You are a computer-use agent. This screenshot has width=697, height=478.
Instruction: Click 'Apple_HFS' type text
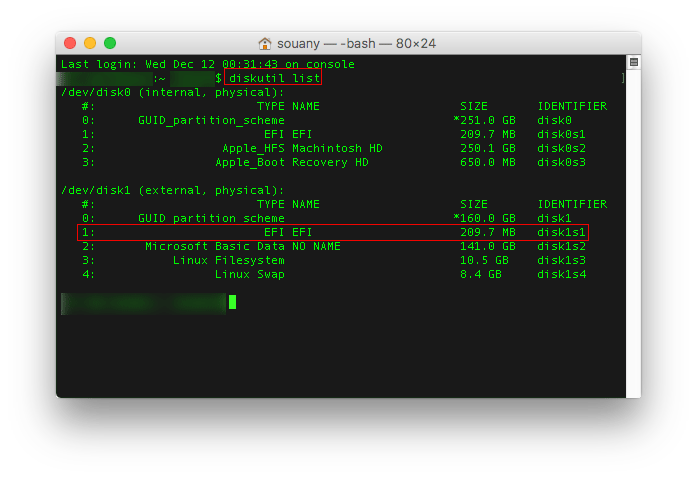(x=253, y=148)
